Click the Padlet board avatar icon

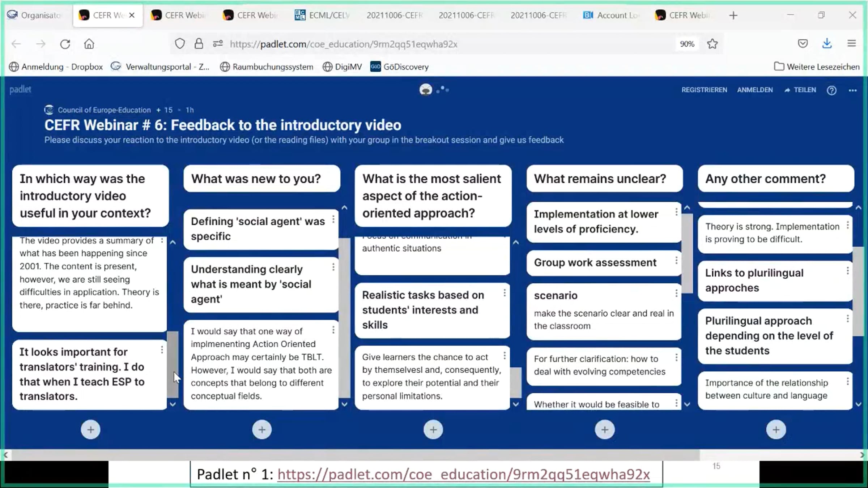[426, 89]
